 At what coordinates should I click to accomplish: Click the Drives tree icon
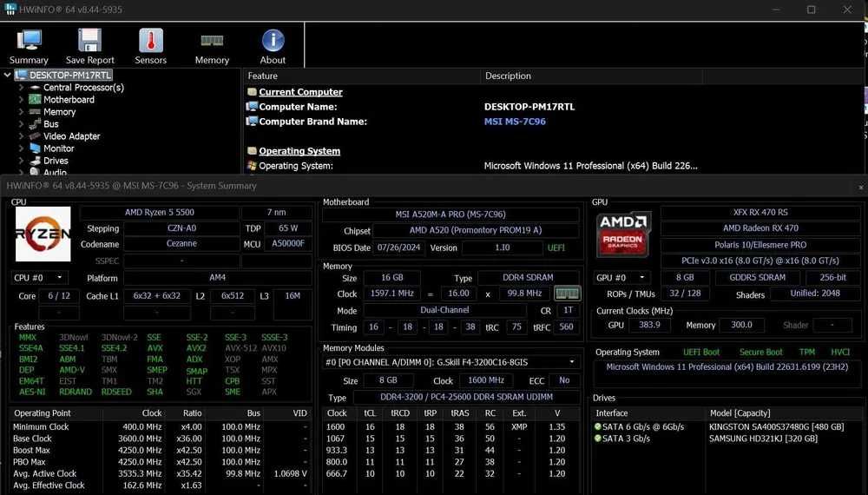36,161
